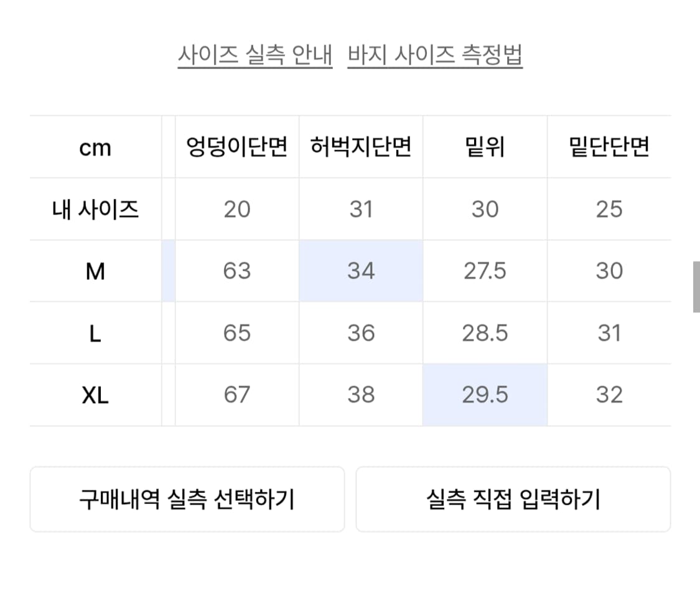The image size is (700, 593).
Task: Select the highlighted 29.5 cell in XL row
Action: pyautogui.click(x=485, y=395)
